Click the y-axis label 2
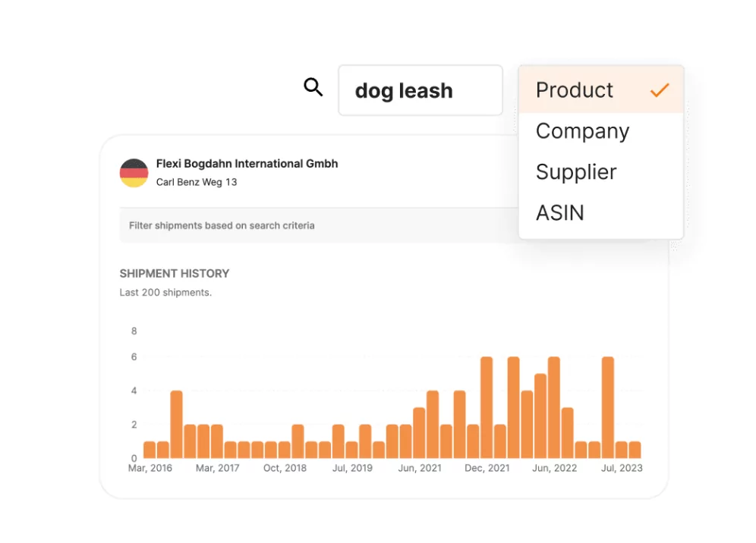 [x=134, y=425]
